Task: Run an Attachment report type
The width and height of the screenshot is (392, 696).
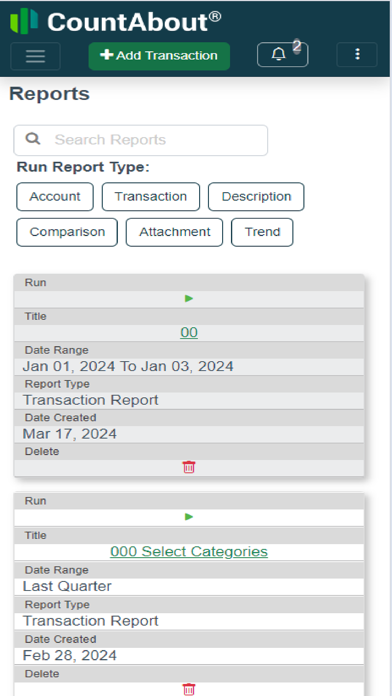Action: click(x=174, y=232)
